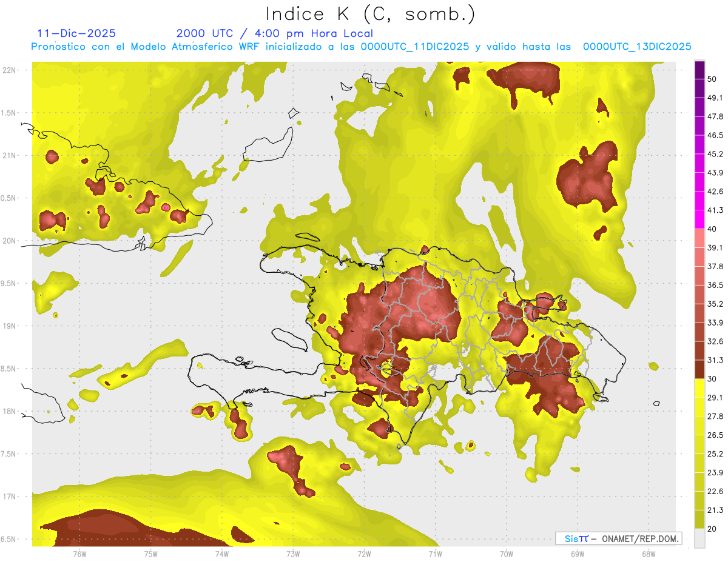
Task: Click the '23.9' color scale value
Action: pyautogui.click(x=715, y=473)
